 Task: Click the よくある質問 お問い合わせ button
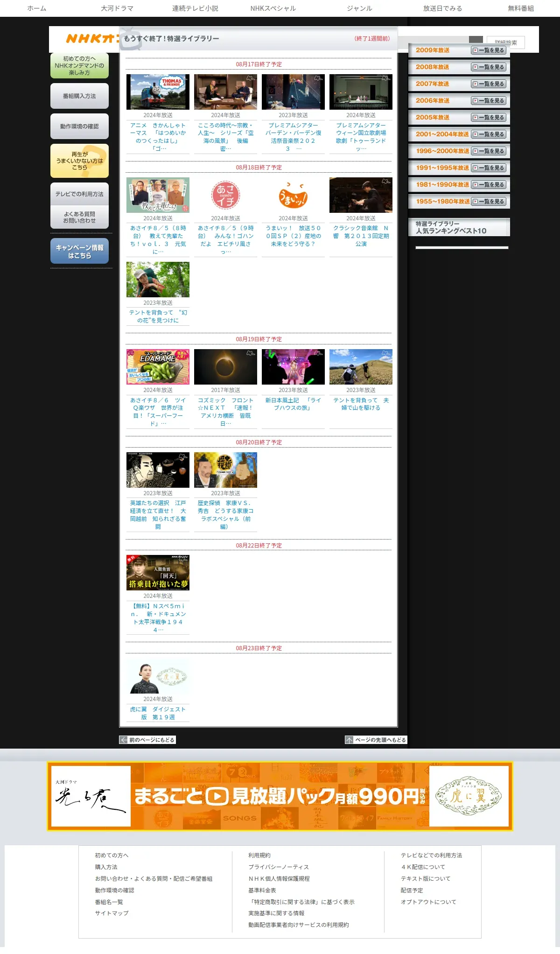point(79,217)
